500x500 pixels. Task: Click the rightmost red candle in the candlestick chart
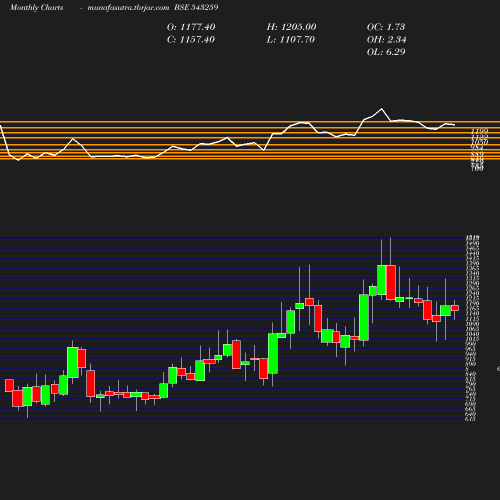click(x=455, y=308)
